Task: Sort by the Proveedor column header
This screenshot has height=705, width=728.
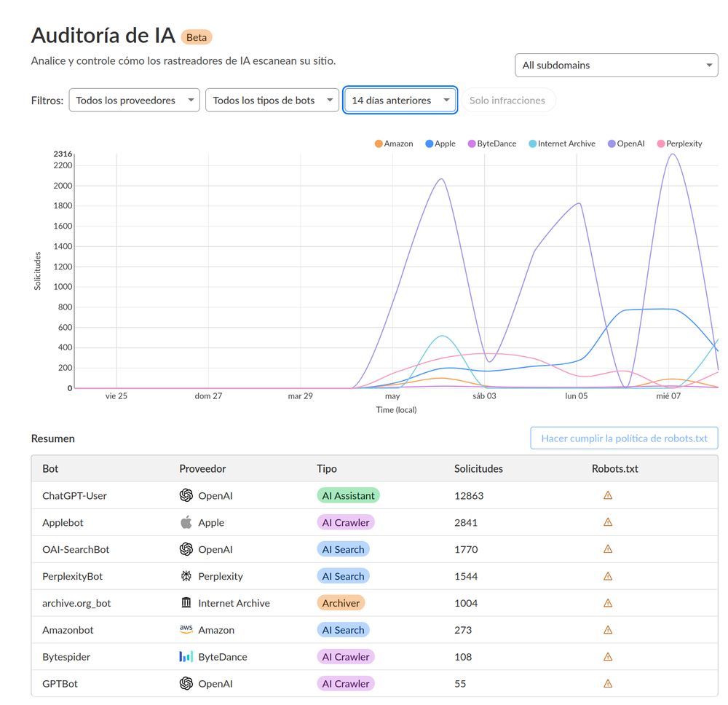Action: pyautogui.click(x=202, y=468)
